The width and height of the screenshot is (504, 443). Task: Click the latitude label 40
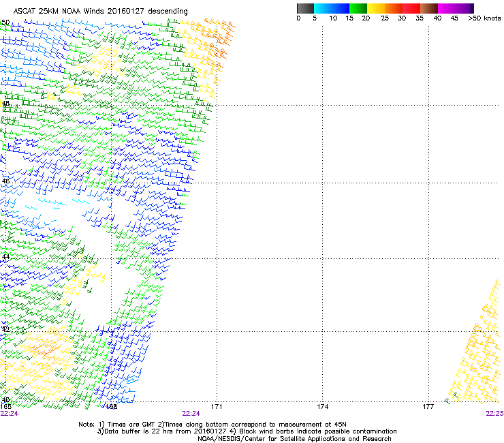tap(5, 400)
